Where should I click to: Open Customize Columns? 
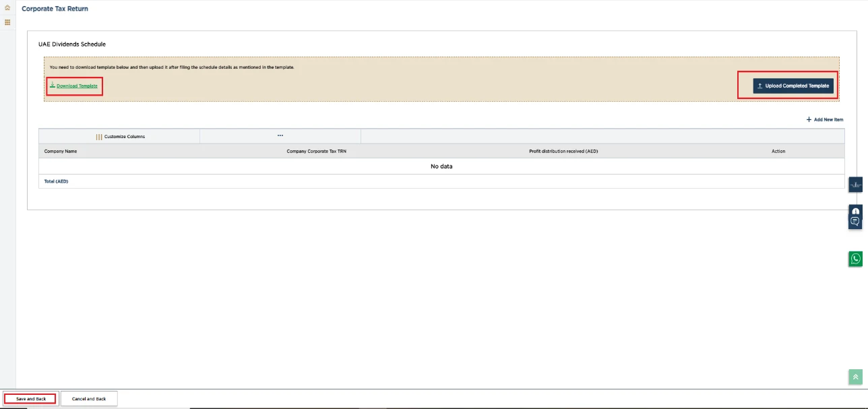pyautogui.click(x=120, y=136)
